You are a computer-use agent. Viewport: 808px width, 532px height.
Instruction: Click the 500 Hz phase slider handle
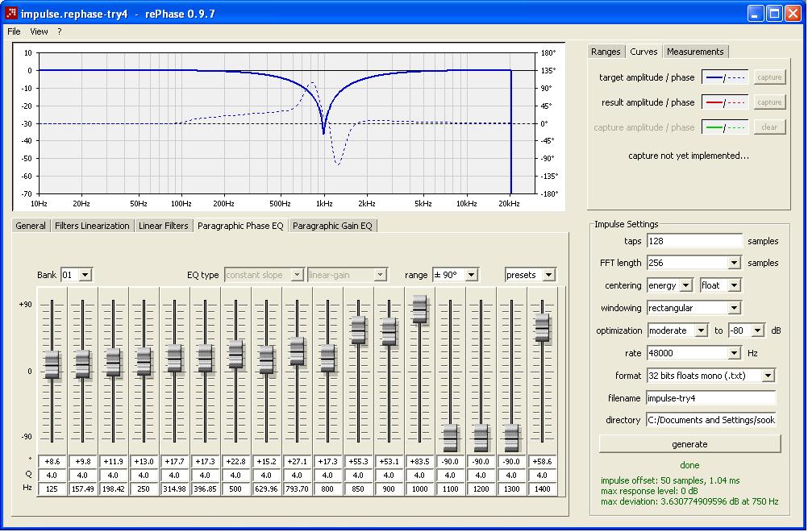point(235,355)
